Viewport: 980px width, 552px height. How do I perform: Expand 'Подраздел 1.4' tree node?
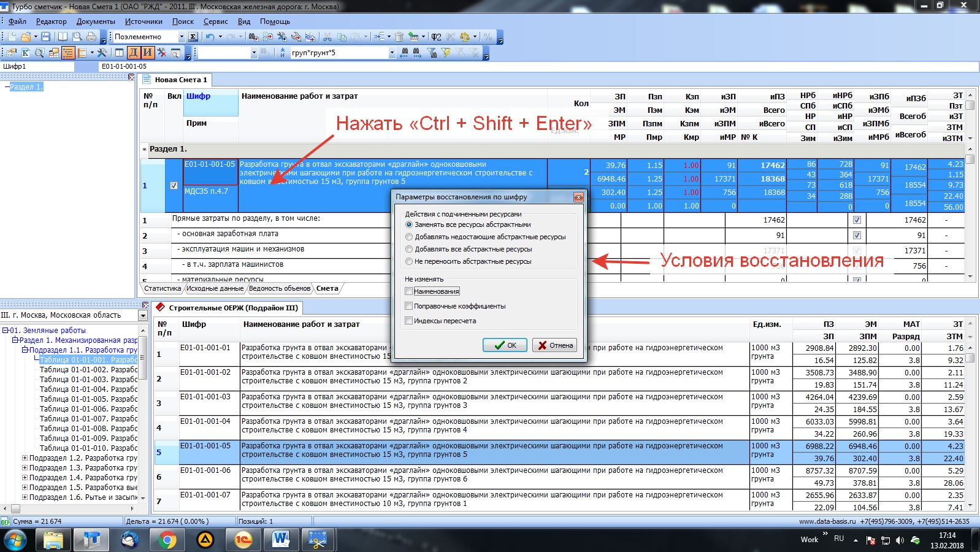click(x=25, y=478)
